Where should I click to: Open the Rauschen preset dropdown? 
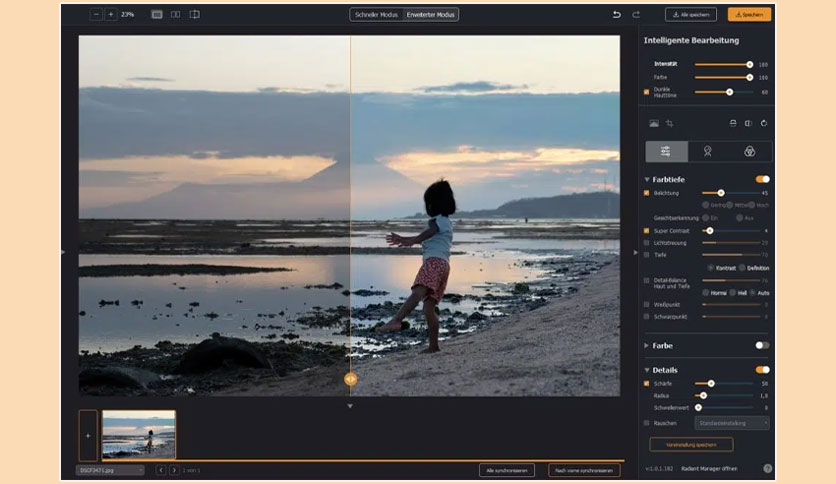(732, 423)
